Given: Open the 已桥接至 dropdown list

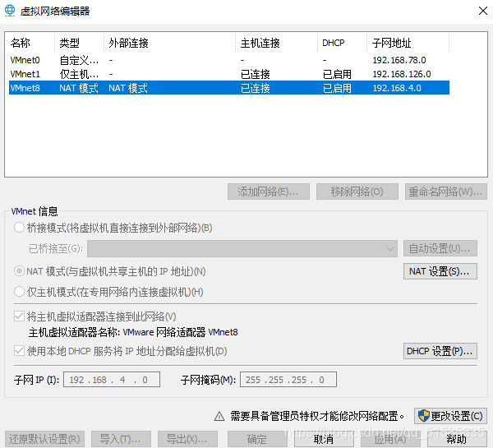Looking at the screenshot, I should 242,248.
